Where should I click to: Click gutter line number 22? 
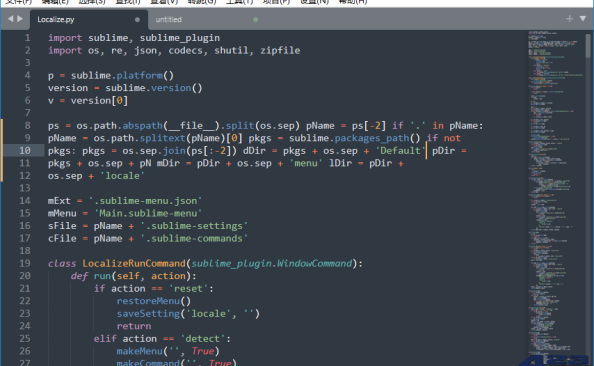point(25,301)
